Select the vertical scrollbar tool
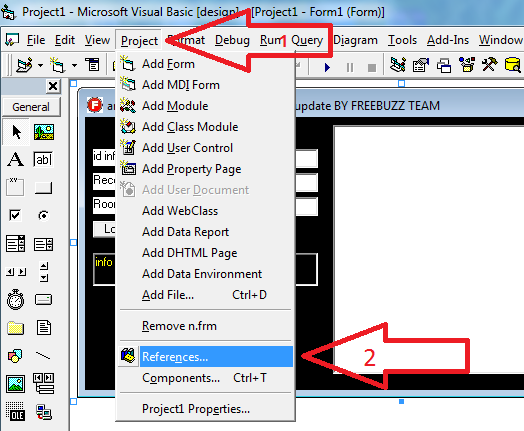Viewport: 524px width, 431px height. tap(44, 272)
